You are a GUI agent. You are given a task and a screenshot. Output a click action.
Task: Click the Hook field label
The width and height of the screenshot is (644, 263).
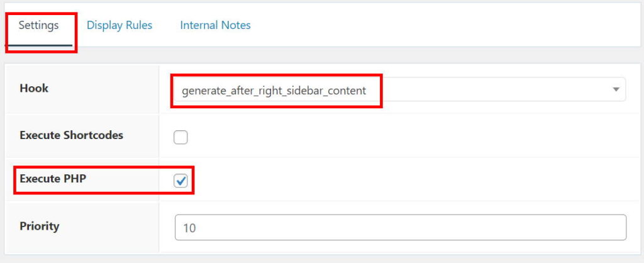pyautogui.click(x=34, y=88)
